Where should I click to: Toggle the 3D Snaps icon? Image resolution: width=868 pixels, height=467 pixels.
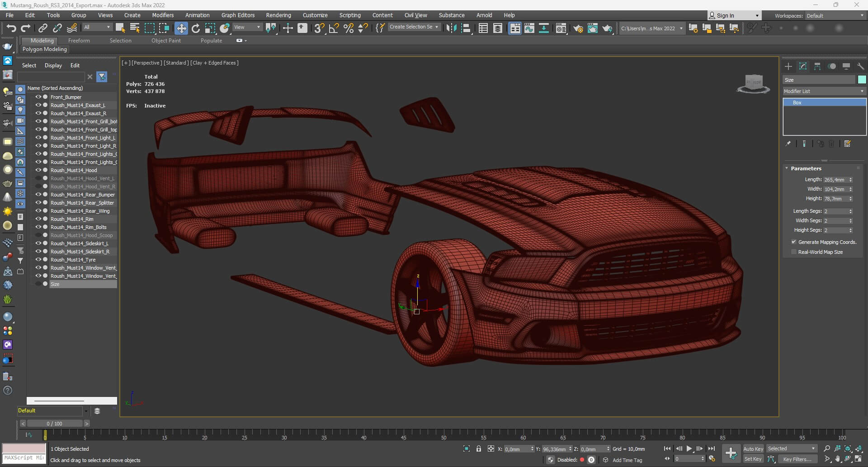[319, 28]
